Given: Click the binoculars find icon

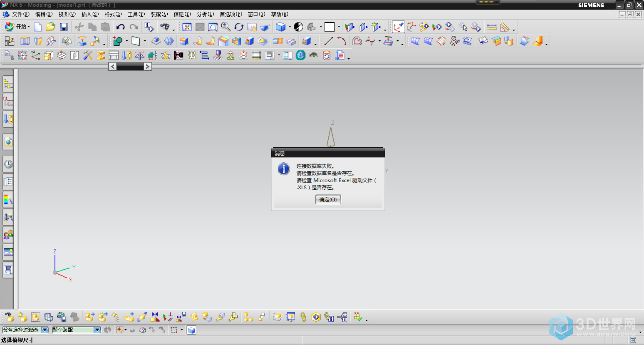Looking at the screenshot, I should pos(165,27).
